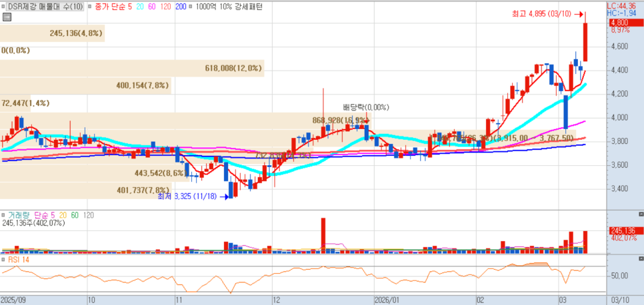This screenshot has height=305, width=644.
Task: Click the 3,600 price axis label
Action: 619,165
